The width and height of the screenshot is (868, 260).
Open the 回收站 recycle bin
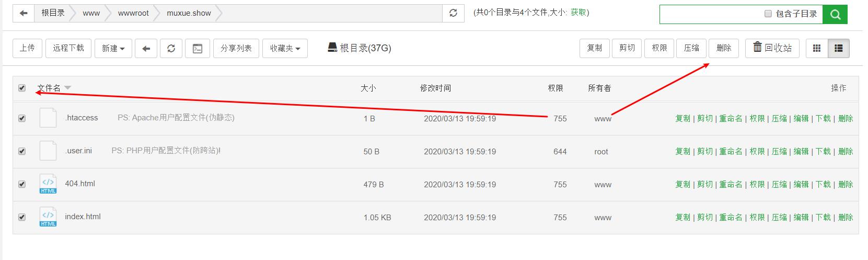click(772, 48)
